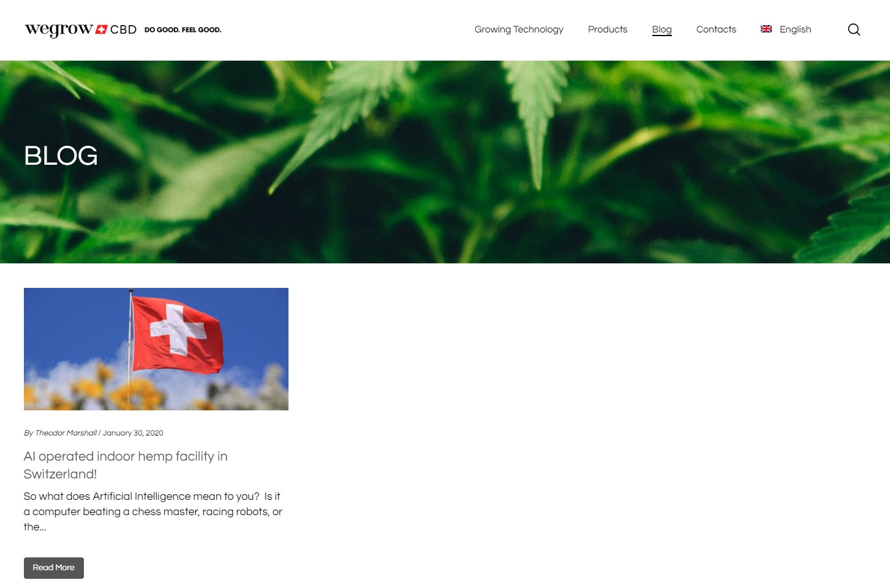Click author name Theodor Marshall
The height and width of the screenshot is (588, 890).
pos(66,433)
